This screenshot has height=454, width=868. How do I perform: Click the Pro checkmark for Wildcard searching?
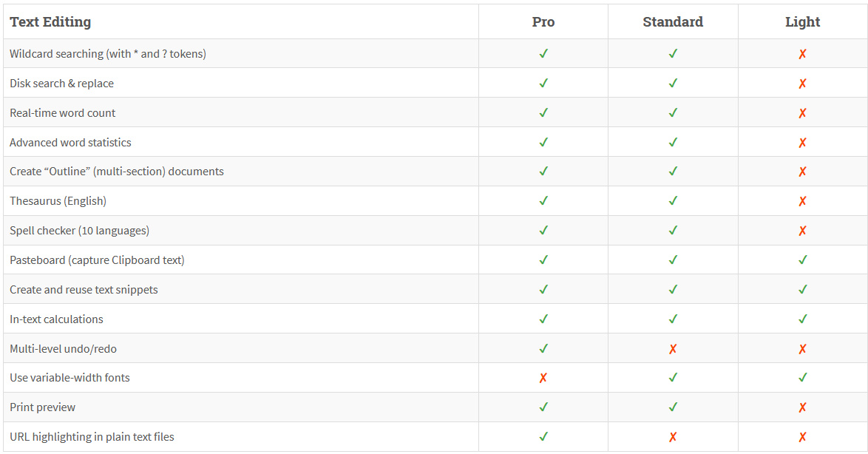pos(543,54)
